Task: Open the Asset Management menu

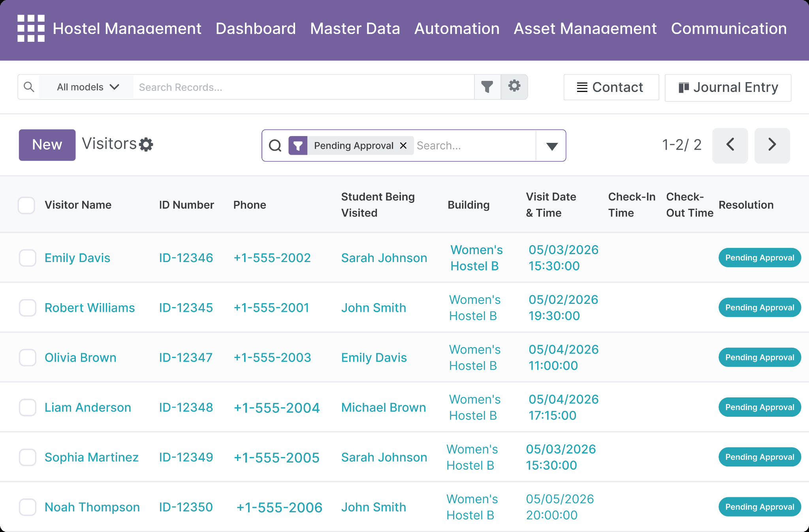Action: click(585, 28)
